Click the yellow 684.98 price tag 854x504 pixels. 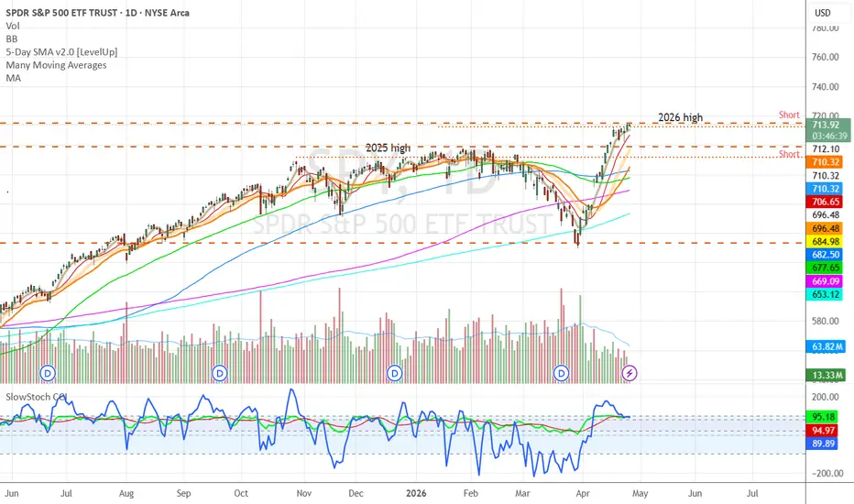pyautogui.click(x=825, y=241)
